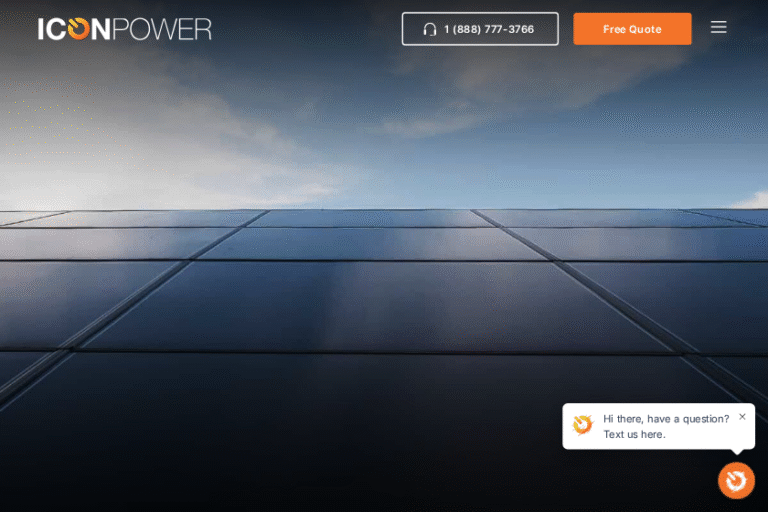Image resolution: width=768 pixels, height=512 pixels.
Task: Click the chat popup white card
Action: (x=658, y=426)
